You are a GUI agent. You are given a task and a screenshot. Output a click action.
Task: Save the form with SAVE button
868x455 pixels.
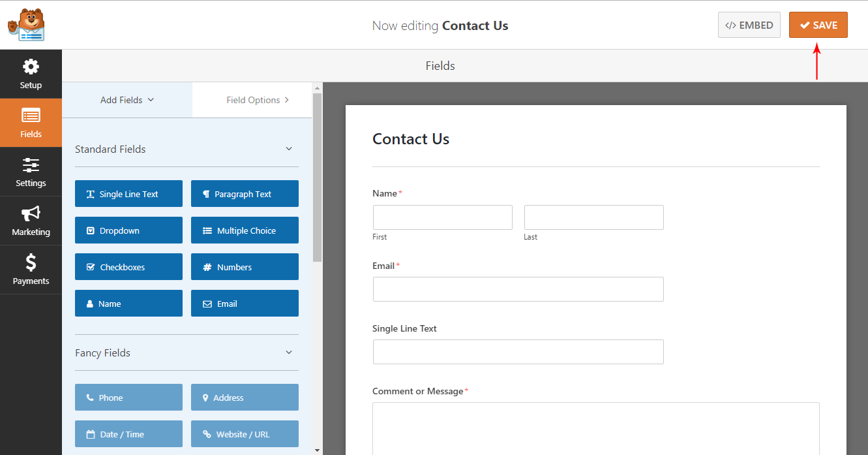(x=818, y=25)
